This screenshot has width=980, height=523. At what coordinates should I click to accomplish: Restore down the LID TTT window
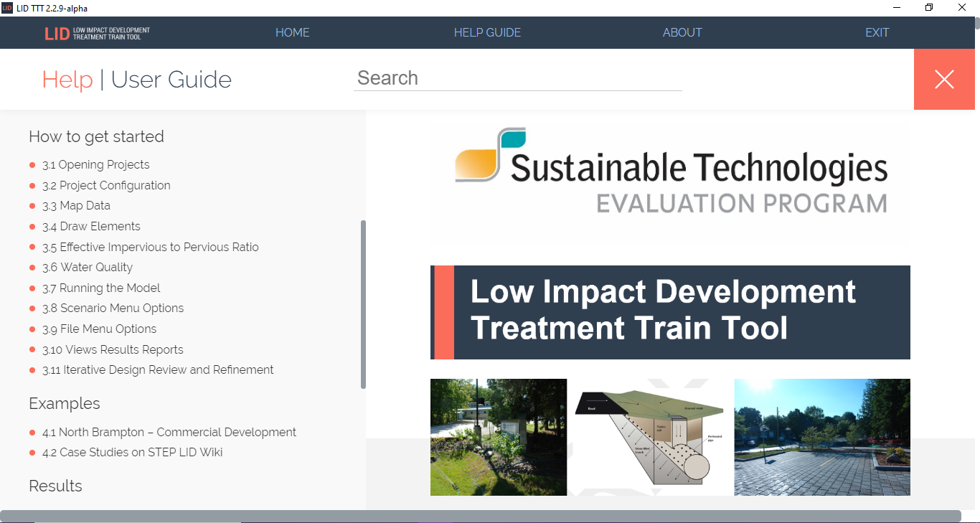click(929, 8)
